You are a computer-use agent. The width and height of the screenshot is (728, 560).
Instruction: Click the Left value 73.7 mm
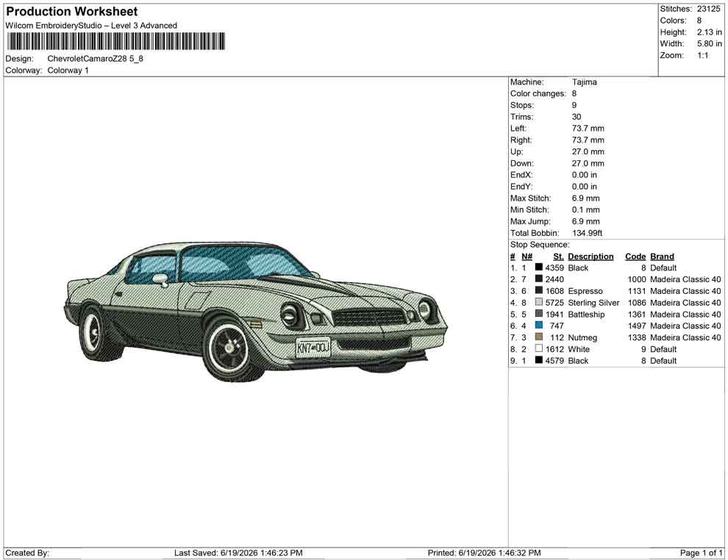click(x=588, y=128)
